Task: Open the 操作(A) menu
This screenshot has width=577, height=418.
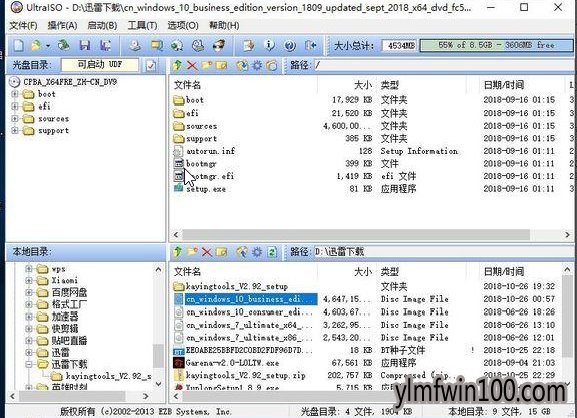Action: coord(62,25)
